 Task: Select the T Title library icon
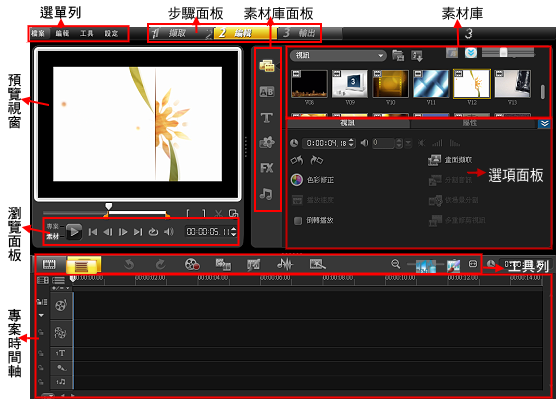click(267, 117)
